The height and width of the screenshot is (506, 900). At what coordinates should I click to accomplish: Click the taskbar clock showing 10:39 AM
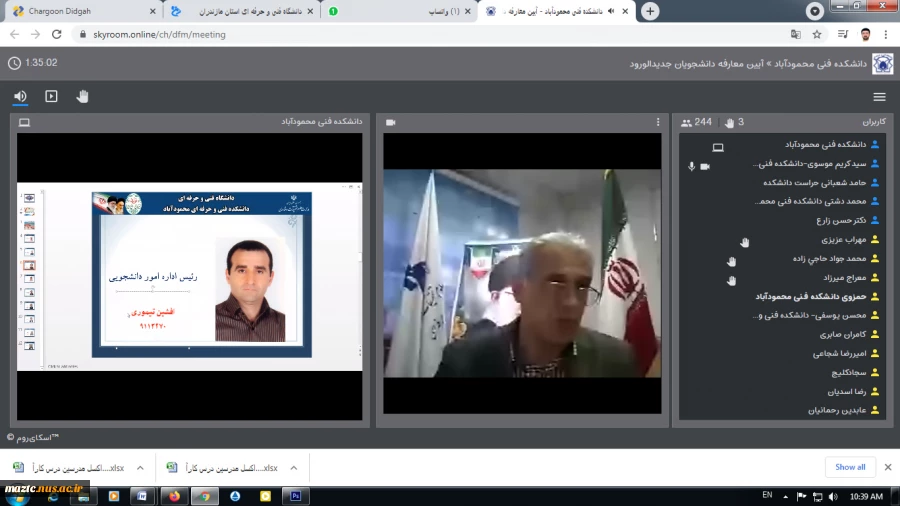click(x=866, y=496)
